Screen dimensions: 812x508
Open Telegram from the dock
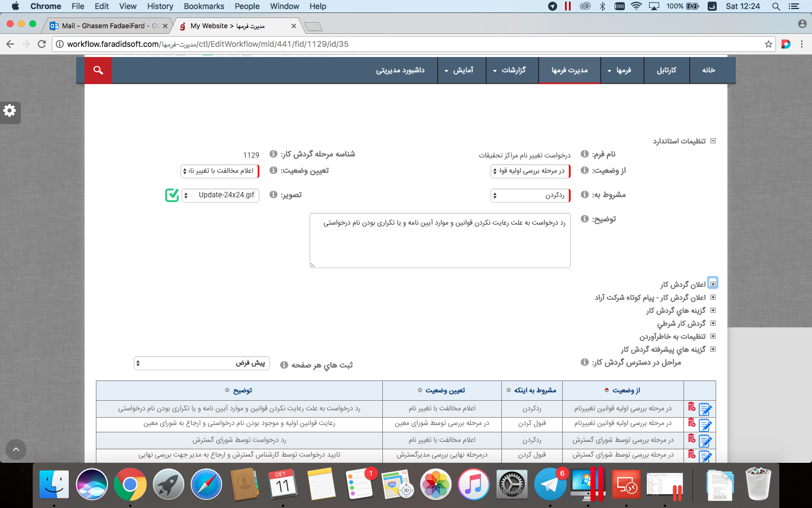[x=550, y=484]
